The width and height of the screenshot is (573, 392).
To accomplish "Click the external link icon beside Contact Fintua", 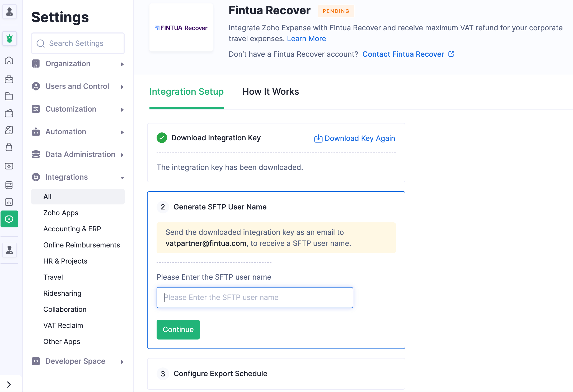I will pos(451,54).
